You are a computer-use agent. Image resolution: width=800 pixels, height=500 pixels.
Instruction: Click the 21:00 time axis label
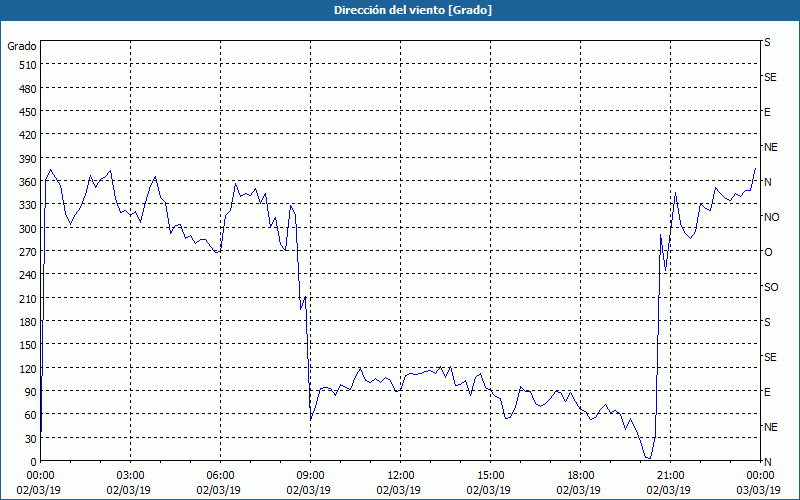[670, 476]
